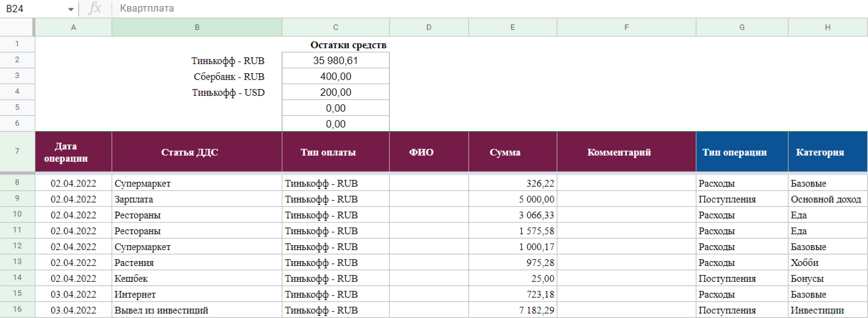Click the Еда cell in row 10
This screenshot has height=318, width=868.
point(827,215)
